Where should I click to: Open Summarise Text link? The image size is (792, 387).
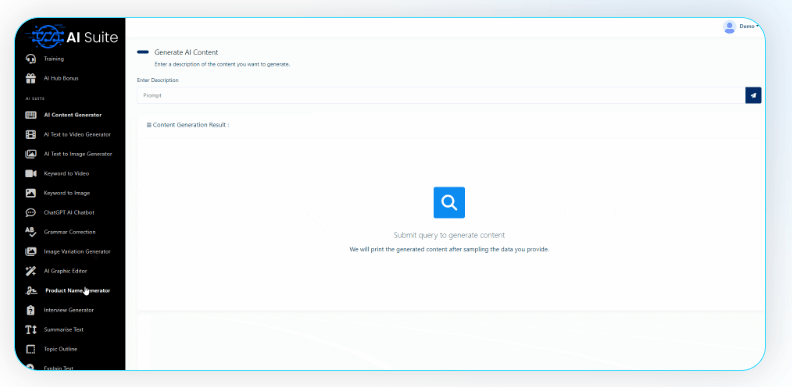pyautogui.click(x=64, y=329)
